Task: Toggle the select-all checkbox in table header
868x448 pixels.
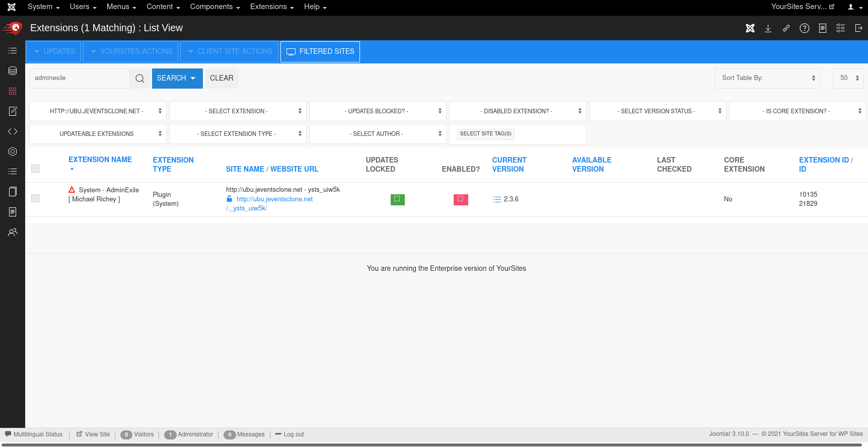Action: [35, 169]
